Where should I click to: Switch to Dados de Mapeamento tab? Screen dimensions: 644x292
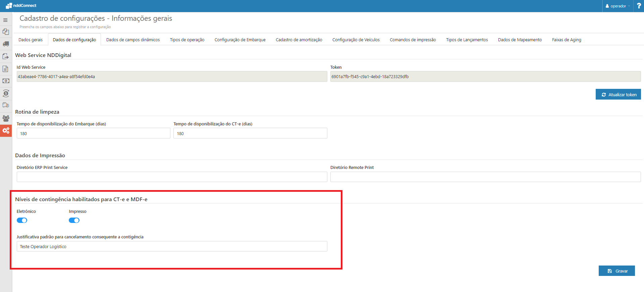coord(520,40)
